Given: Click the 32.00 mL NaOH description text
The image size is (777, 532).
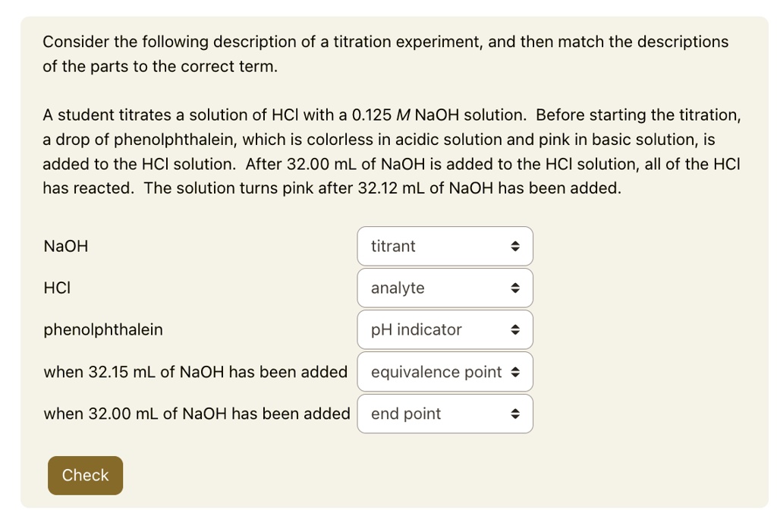Looking at the screenshot, I should [197, 414].
